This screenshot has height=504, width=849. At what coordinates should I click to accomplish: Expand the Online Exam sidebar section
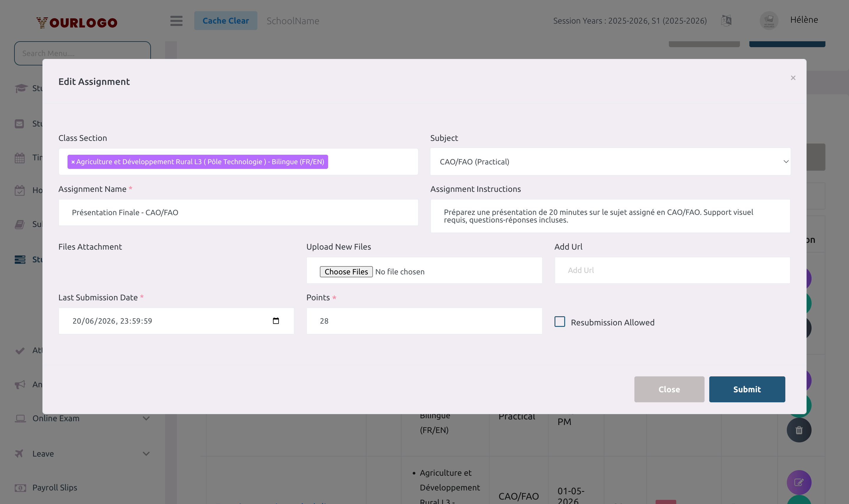click(x=146, y=419)
